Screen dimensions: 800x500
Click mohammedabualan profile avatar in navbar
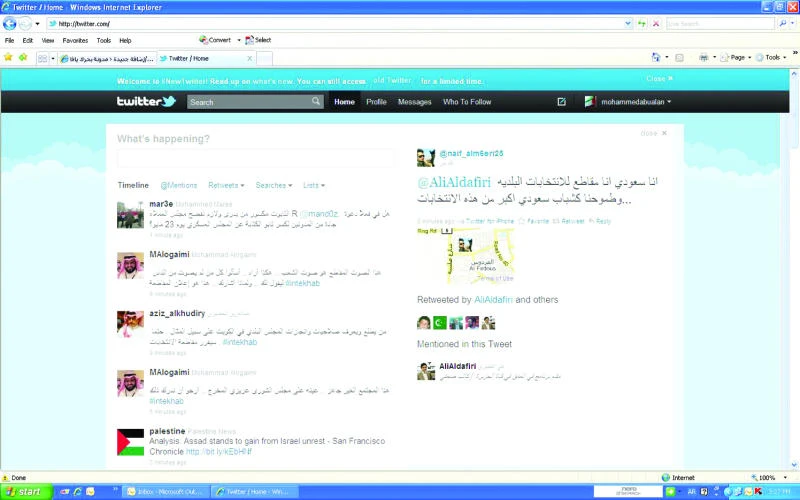pos(590,102)
